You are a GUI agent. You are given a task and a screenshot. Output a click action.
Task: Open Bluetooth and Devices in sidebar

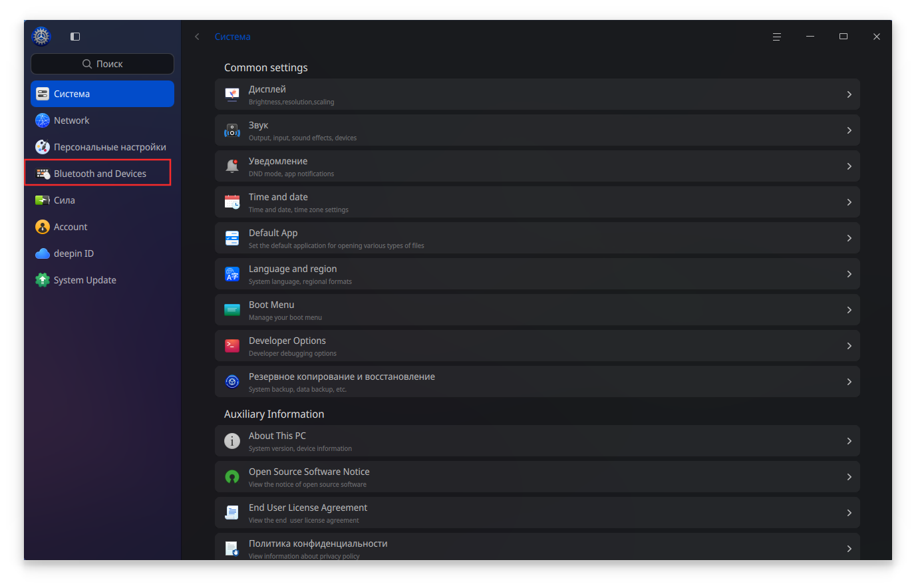[x=102, y=174]
